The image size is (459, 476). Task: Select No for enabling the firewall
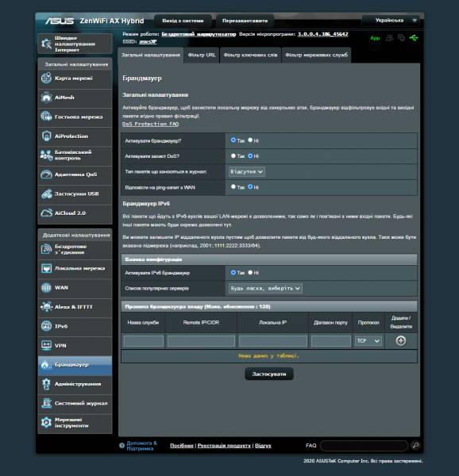click(250, 140)
